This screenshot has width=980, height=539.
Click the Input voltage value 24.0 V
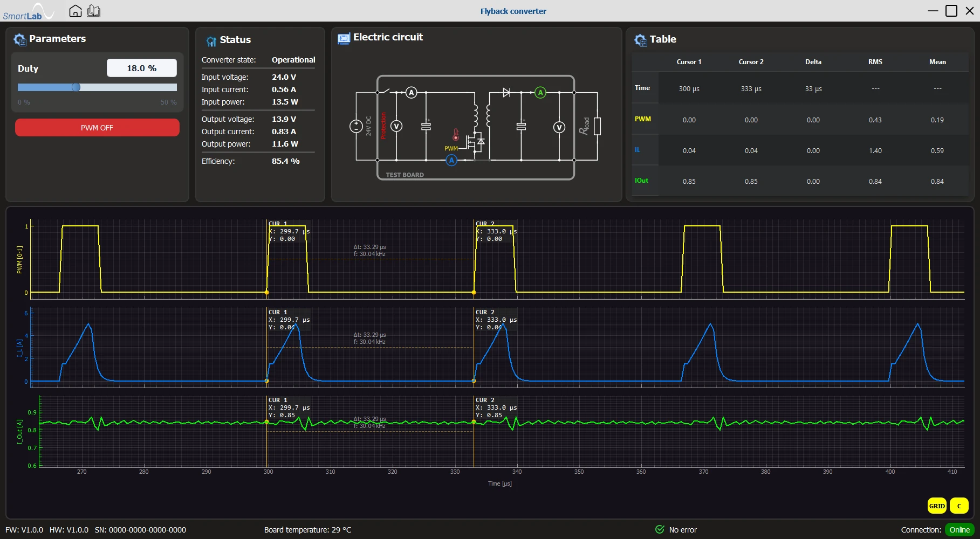click(x=284, y=77)
